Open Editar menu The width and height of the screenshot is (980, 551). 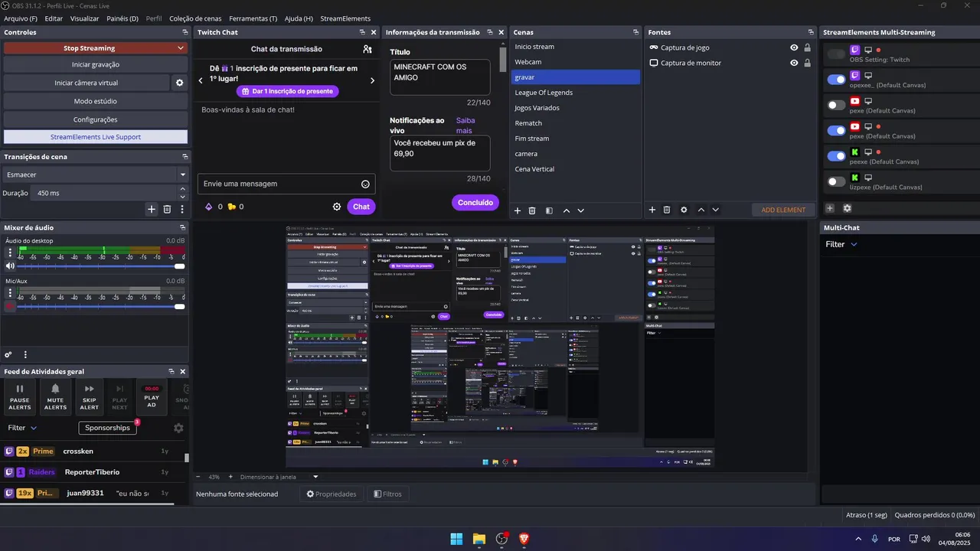click(54, 18)
